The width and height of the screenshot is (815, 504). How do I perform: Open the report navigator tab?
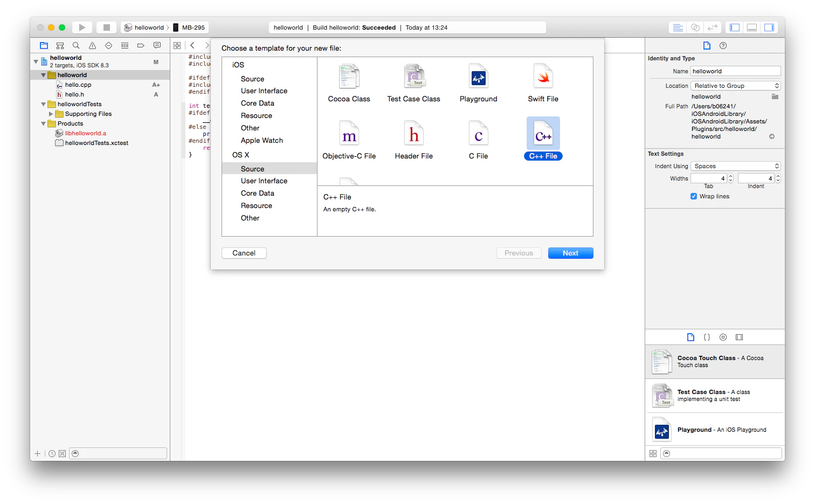pyautogui.click(x=157, y=45)
